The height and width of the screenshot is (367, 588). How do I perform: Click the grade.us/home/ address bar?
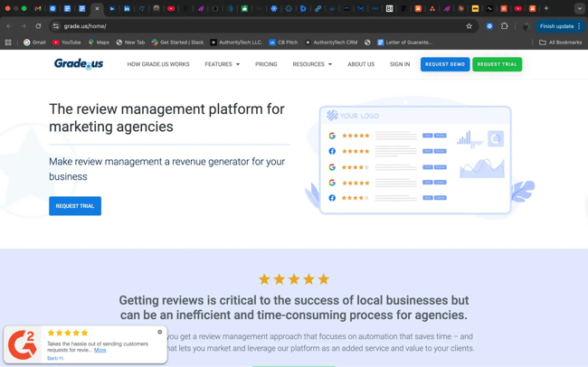[x=262, y=26]
